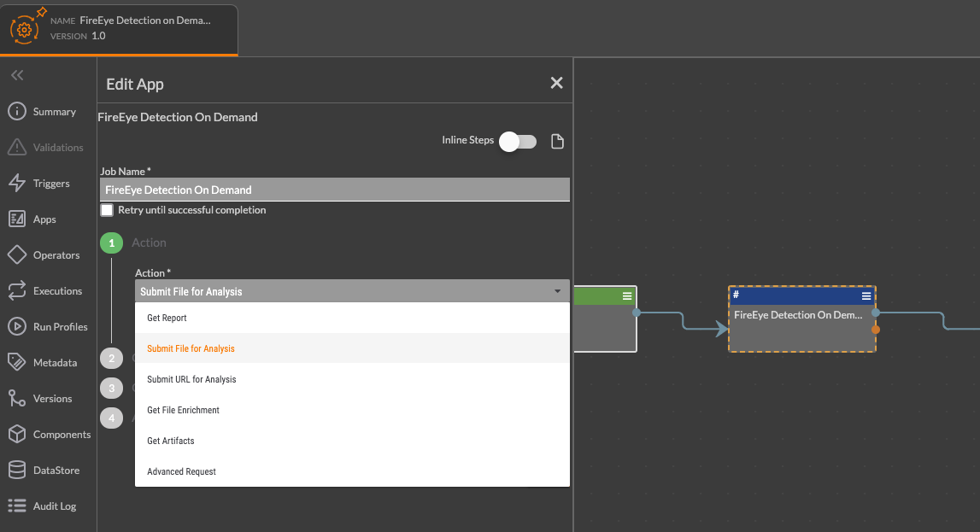This screenshot has height=532, width=980.
Task: Click the blue output connector on FireEye node
Action: (x=876, y=313)
